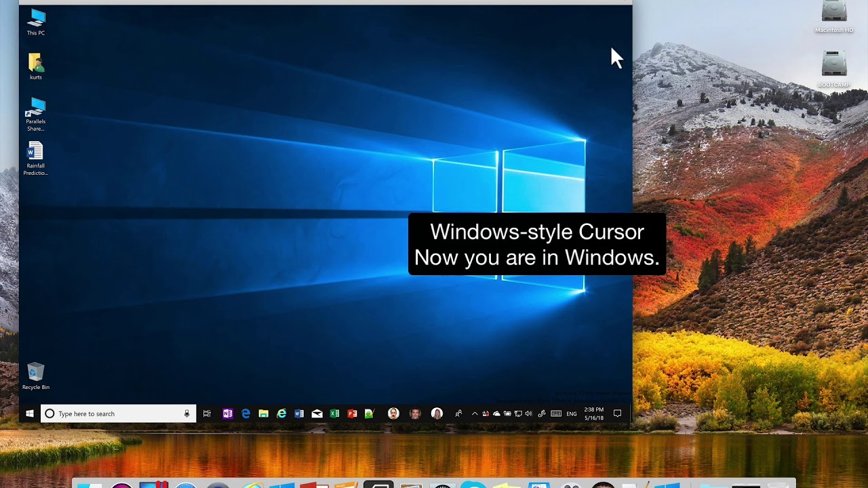Open the battery status tray icon
This screenshot has height=488, width=868.
coord(507,413)
